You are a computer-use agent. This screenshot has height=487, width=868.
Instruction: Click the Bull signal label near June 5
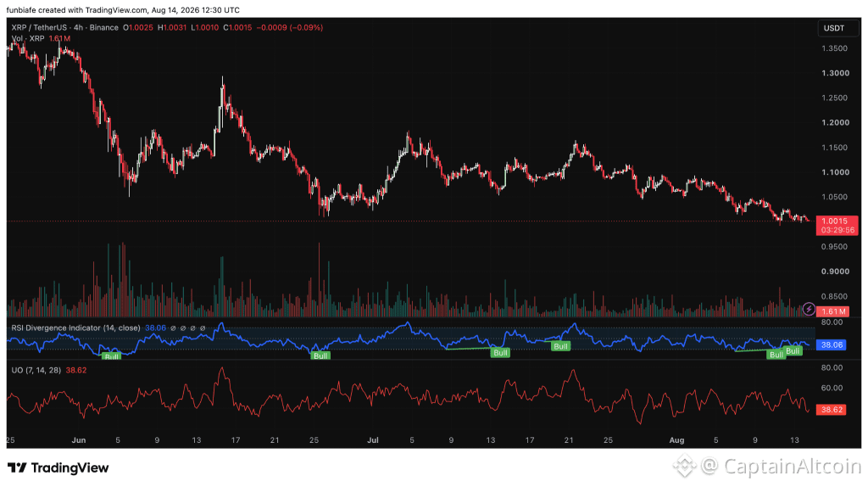coord(113,356)
